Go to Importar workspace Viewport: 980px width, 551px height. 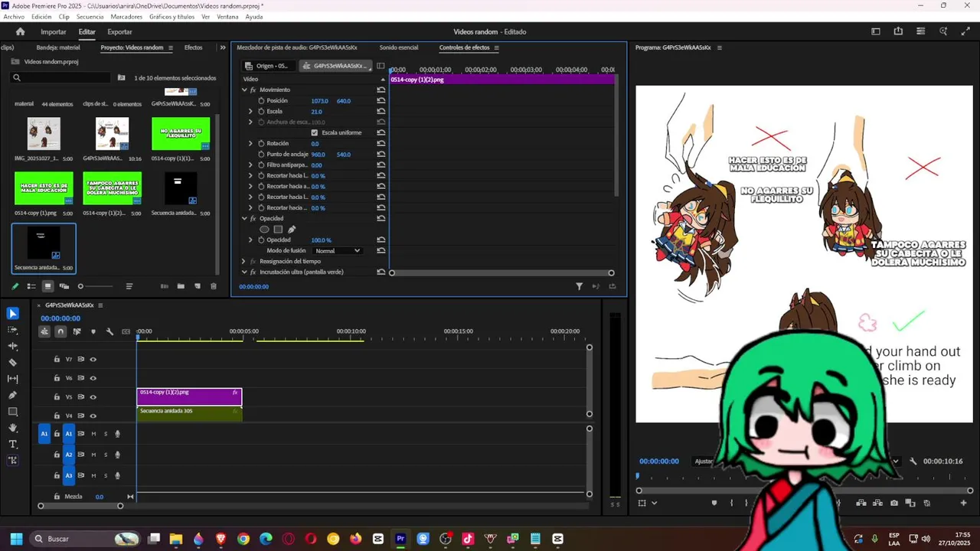(54, 31)
